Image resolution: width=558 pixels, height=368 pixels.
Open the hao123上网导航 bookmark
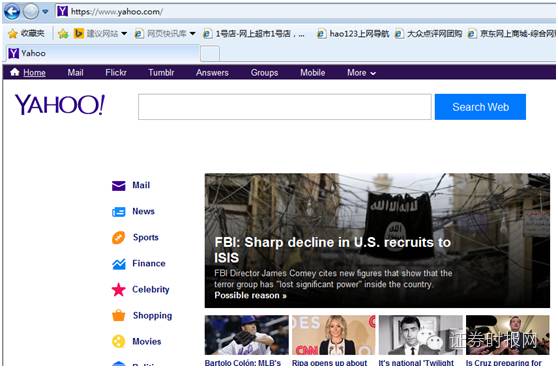click(353, 34)
